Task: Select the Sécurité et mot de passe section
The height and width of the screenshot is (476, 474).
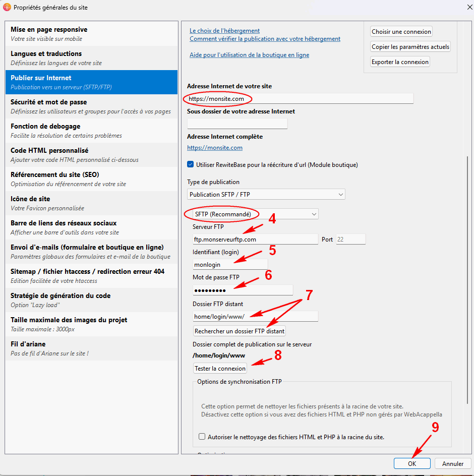Action: (91, 106)
